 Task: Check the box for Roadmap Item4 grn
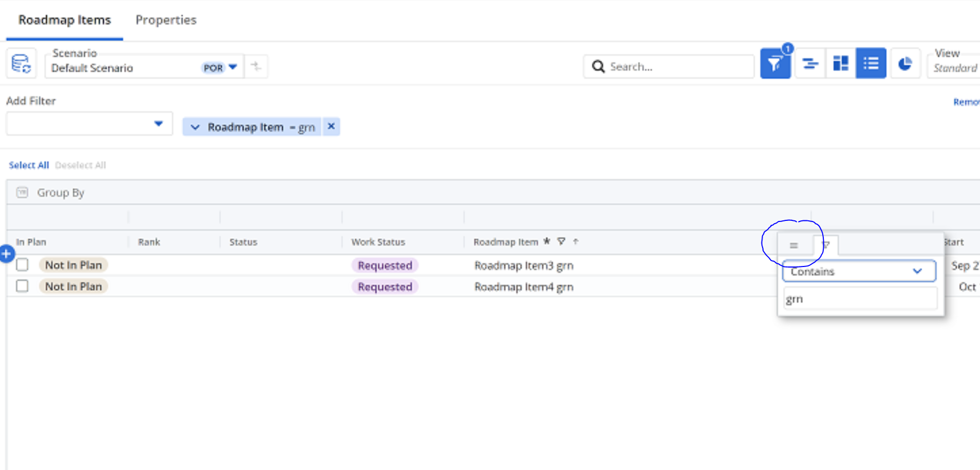coord(22,286)
